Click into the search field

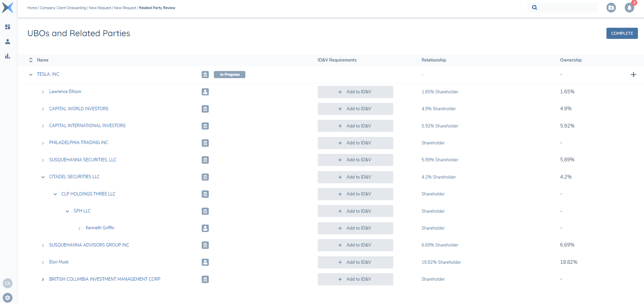pyautogui.click(x=567, y=8)
